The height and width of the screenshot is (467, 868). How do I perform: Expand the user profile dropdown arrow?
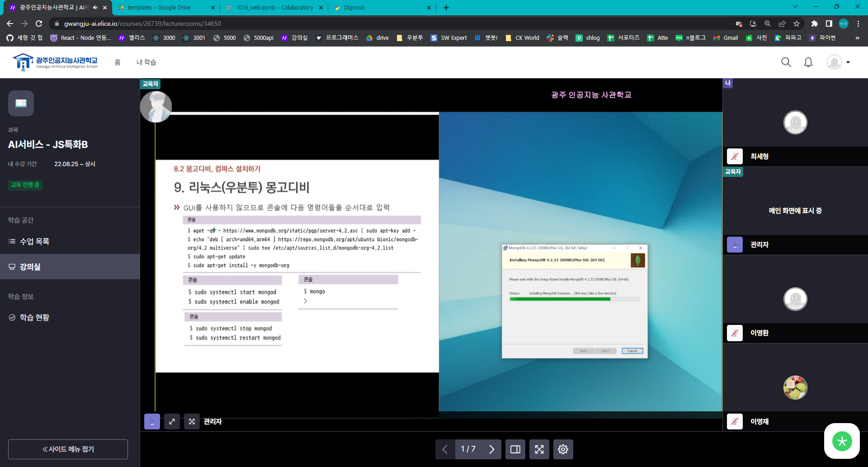pos(848,62)
